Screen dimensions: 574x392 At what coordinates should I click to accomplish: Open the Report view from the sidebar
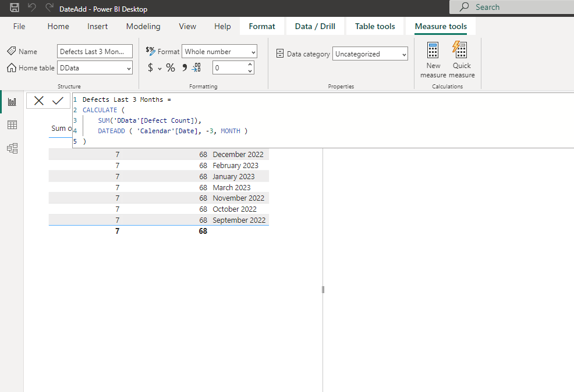[x=12, y=102]
